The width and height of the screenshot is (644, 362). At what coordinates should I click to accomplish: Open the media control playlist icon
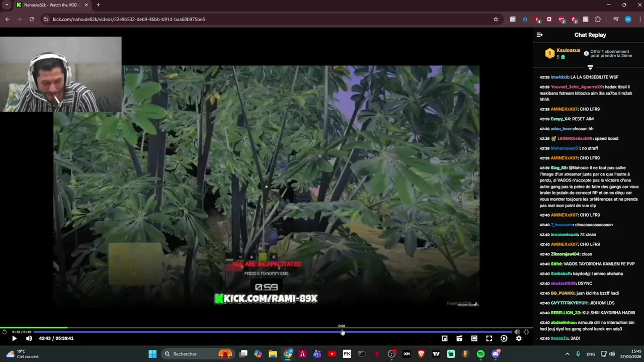[615, 19]
